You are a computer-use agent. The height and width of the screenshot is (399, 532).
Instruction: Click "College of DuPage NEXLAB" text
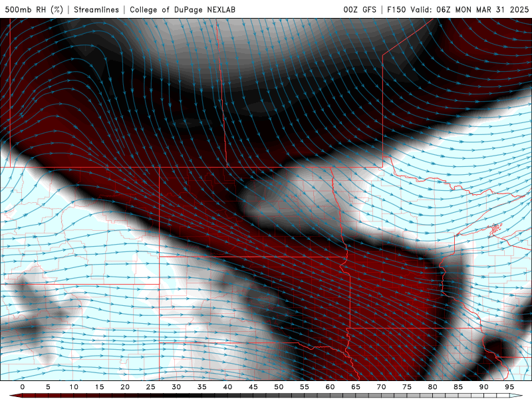(x=182, y=9)
